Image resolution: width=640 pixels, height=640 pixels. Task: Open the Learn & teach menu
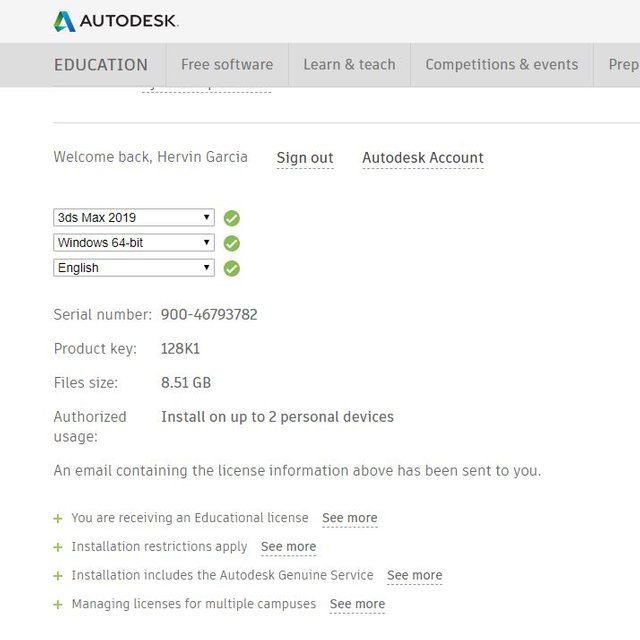tap(349, 64)
